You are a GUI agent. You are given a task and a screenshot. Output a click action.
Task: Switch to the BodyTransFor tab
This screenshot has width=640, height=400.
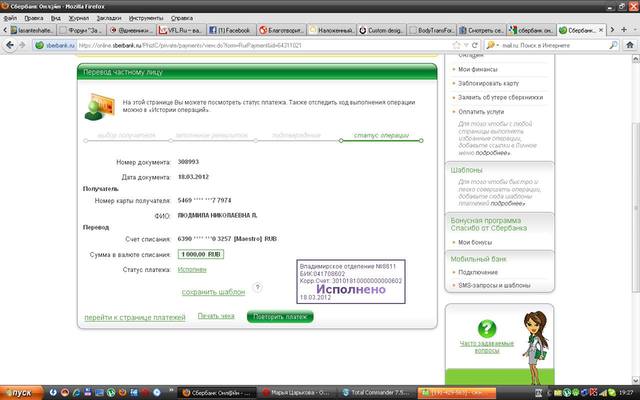[431, 30]
